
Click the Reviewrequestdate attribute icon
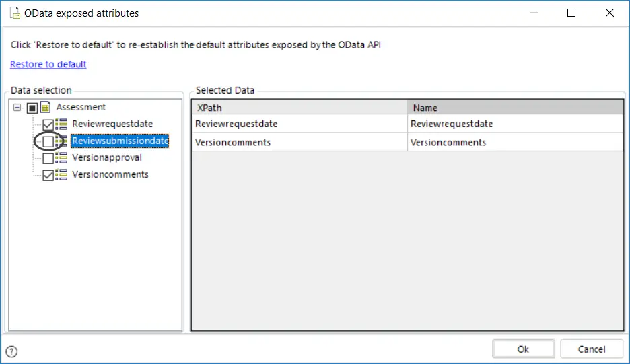[61, 124]
